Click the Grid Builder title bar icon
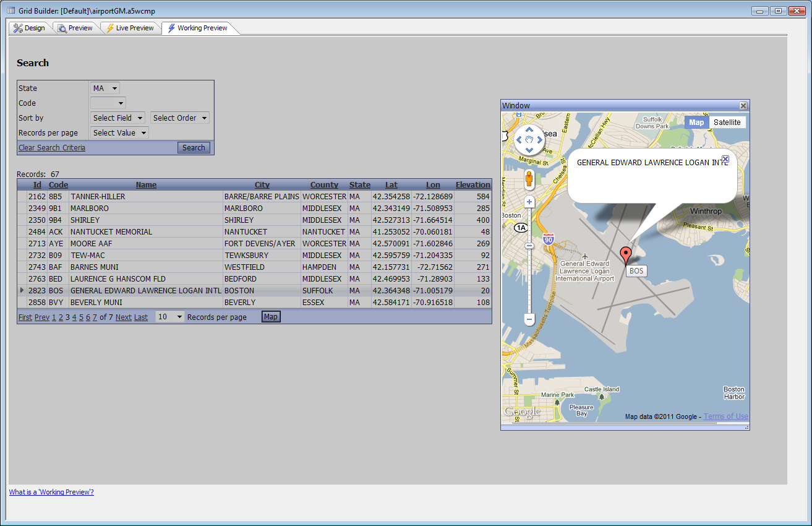This screenshot has height=526, width=812. pos(10,10)
